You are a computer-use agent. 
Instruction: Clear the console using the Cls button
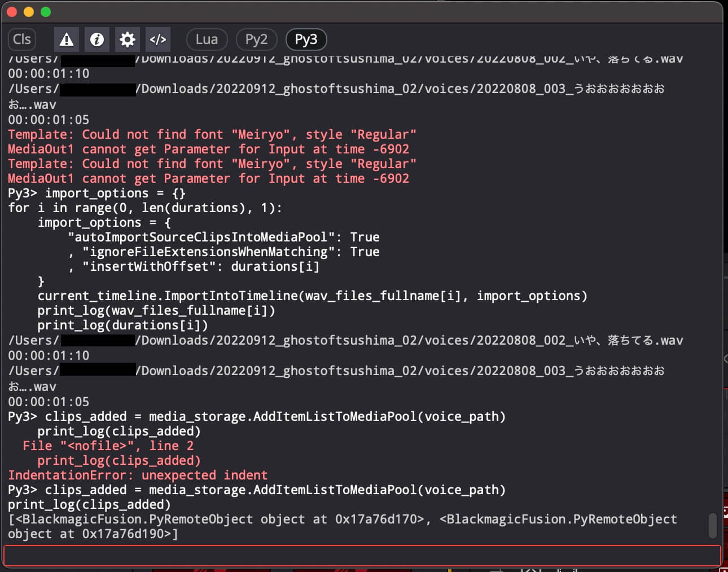pos(21,39)
